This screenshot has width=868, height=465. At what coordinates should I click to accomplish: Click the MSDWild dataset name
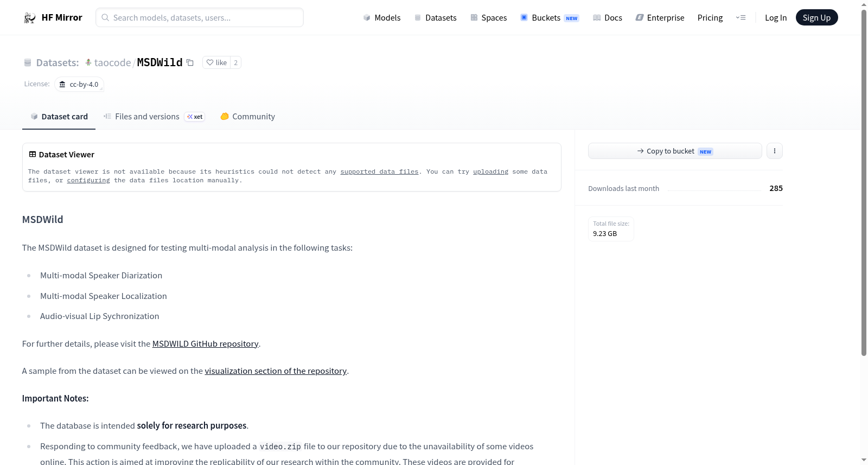(159, 62)
